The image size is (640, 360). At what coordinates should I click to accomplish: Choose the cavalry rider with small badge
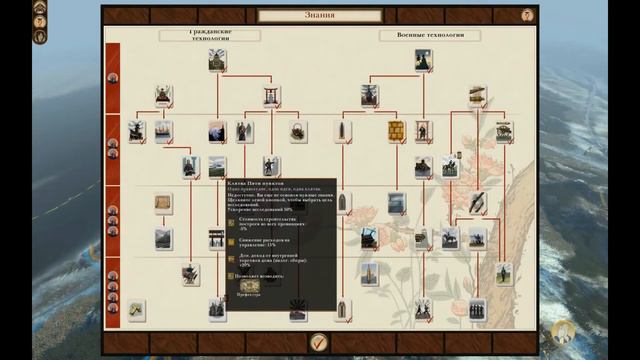[x=450, y=167]
